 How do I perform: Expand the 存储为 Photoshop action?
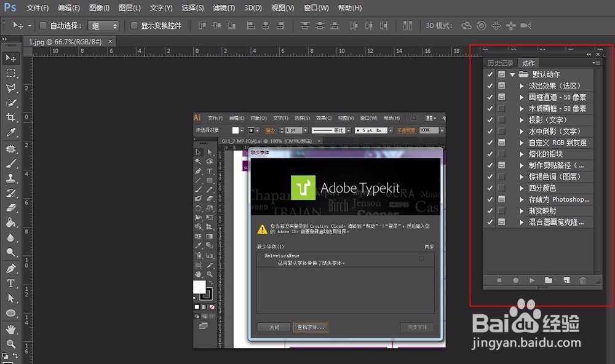tap(522, 200)
